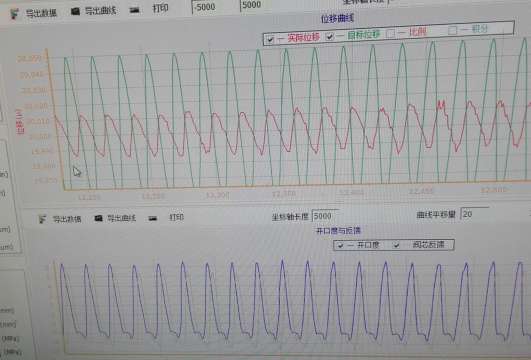Toggle the 阀芯反馈 checkbox in the lower legend
This screenshot has width=531, height=360.
pyautogui.click(x=396, y=245)
